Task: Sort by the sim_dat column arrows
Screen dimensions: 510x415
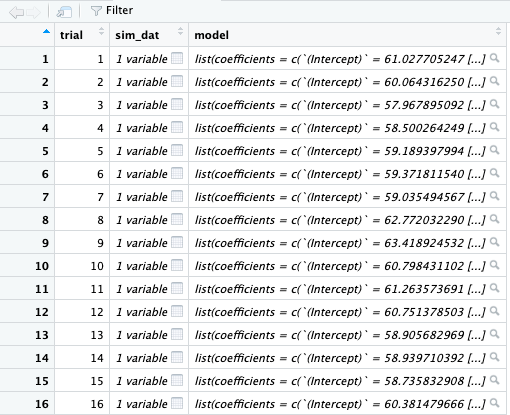Action: coord(180,32)
